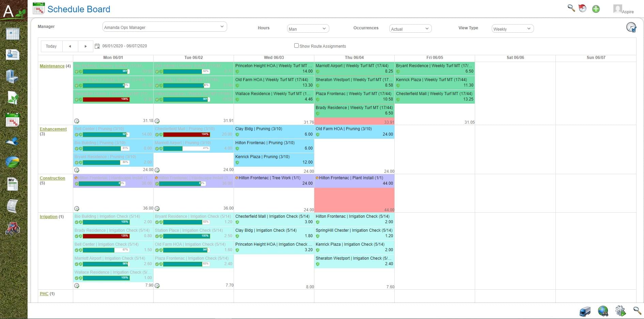Viewport: 644px width, 319px height.
Task: Click the Today button
Action: point(51,46)
